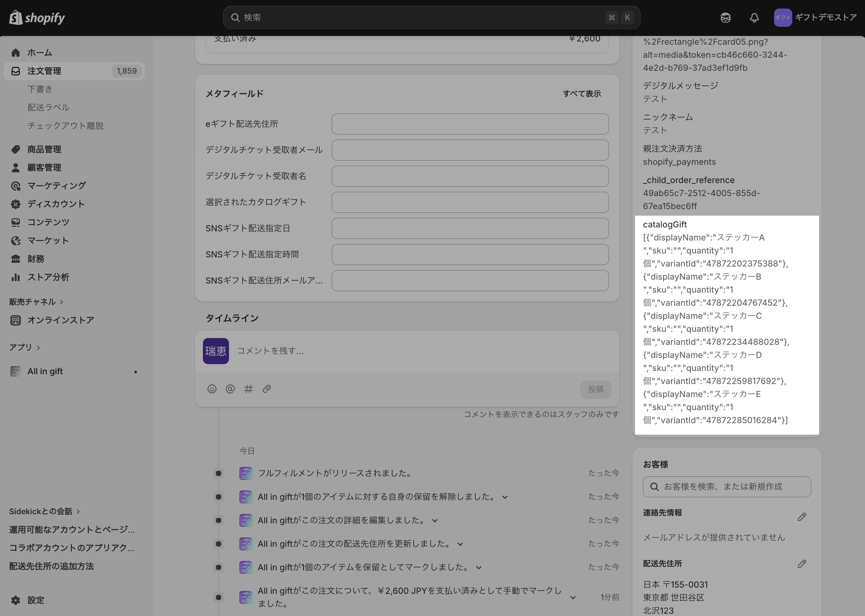Viewport: 865px width, 616px height.
Task: Click the hashtag reference icon
Action: (249, 389)
